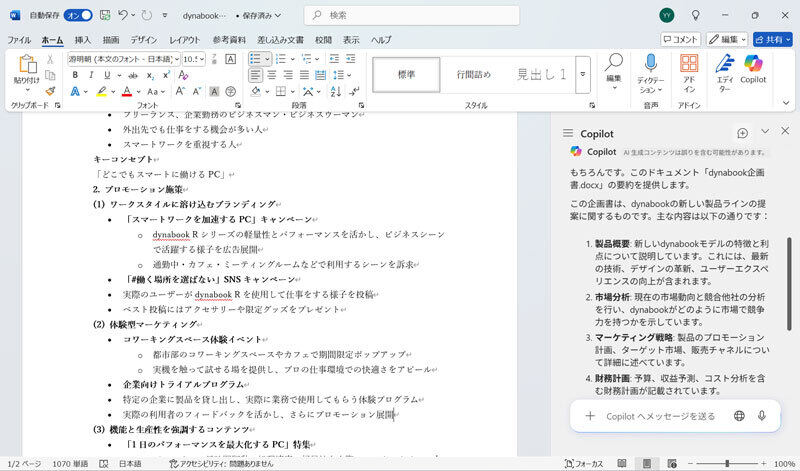The width and height of the screenshot is (800, 471).
Task: Apply the yellow text highlight color
Action: click(x=102, y=92)
